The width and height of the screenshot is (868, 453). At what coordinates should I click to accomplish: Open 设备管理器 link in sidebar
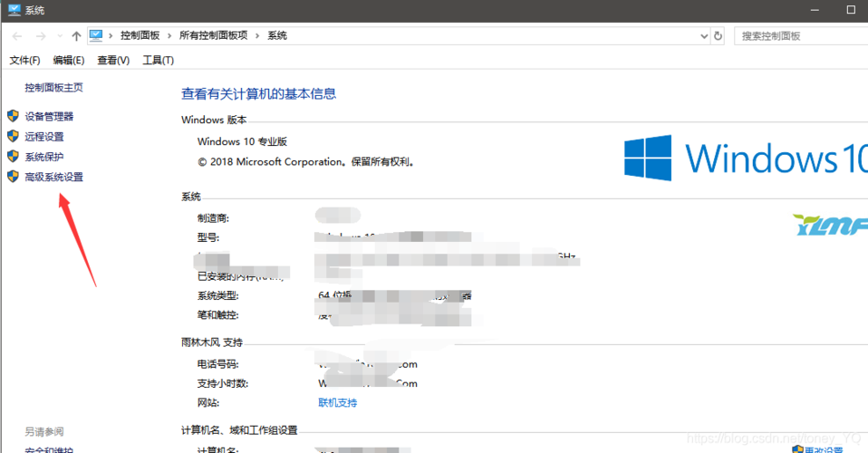coord(49,116)
